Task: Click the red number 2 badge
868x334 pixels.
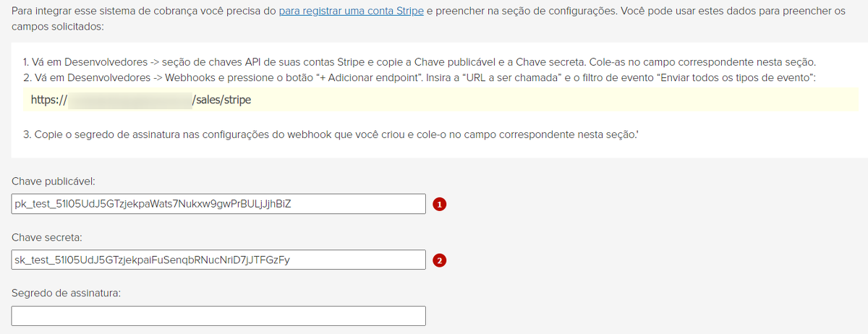Action: [x=439, y=260]
